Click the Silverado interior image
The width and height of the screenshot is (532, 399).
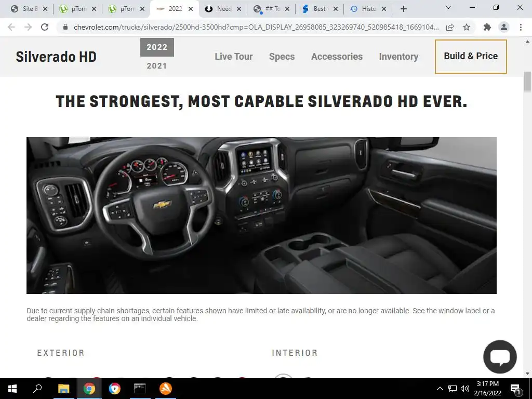click(261, 216)
